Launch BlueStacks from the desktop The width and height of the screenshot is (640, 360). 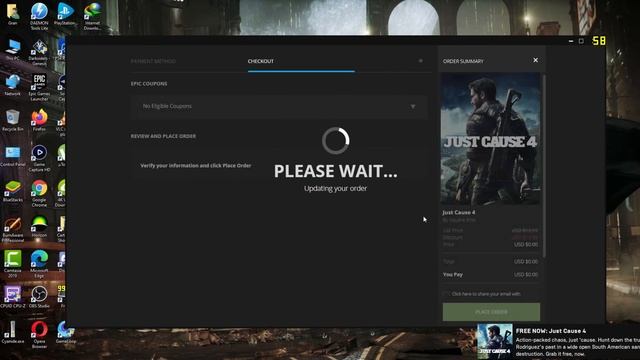coord(13,191)
